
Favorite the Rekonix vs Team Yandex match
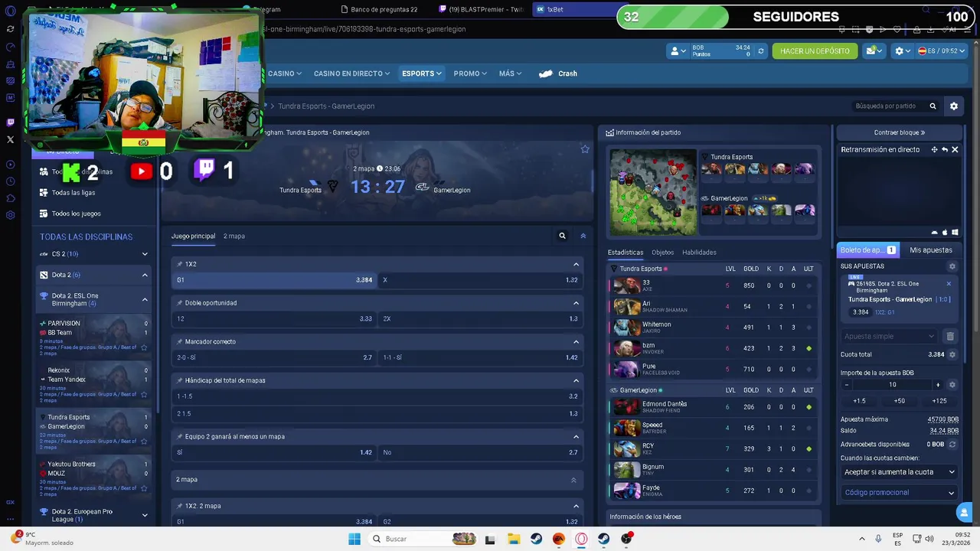tap(144, 394)
